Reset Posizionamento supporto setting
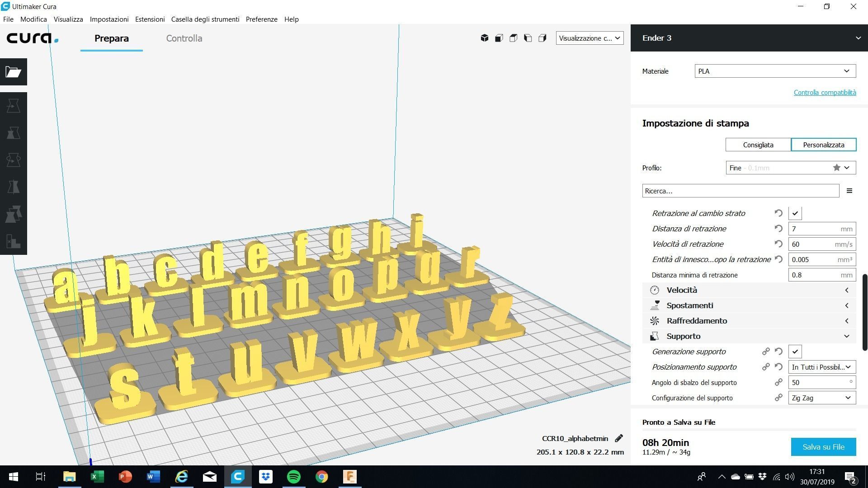 778,367
